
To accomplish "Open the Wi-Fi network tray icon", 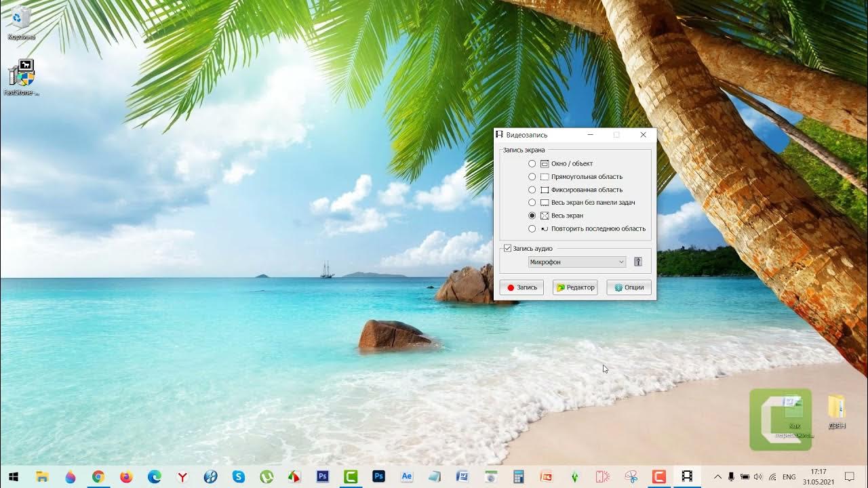I will pos(772,477).
